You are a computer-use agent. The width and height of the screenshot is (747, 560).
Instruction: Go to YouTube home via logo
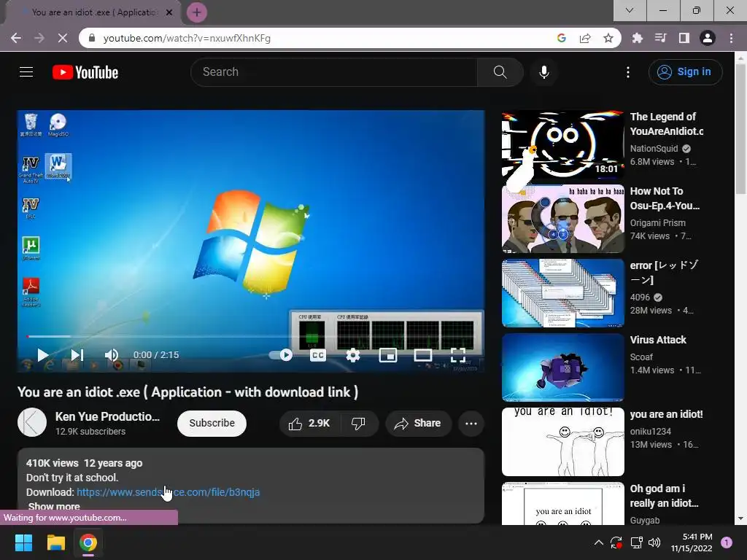pyautogui.click(x=85, y=72)
